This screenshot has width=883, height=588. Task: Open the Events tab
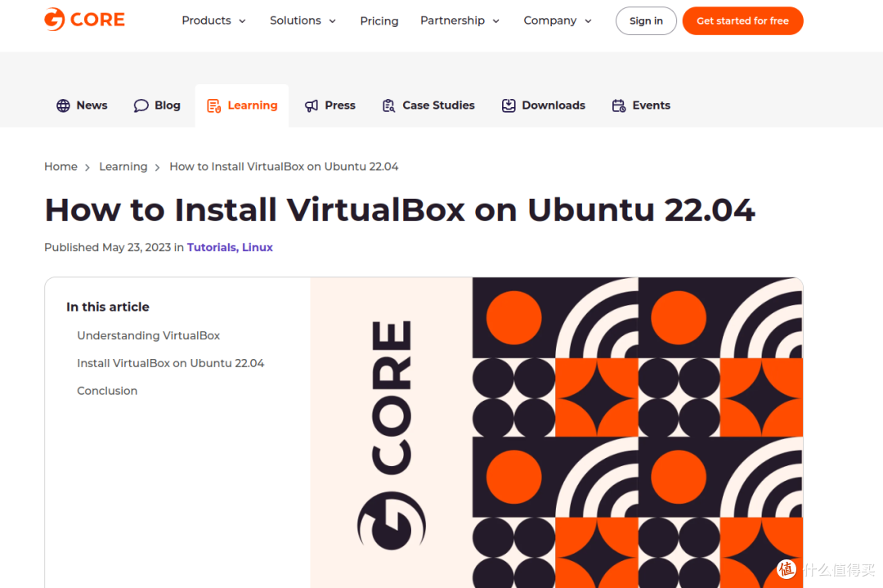click(x=641, y=105)
